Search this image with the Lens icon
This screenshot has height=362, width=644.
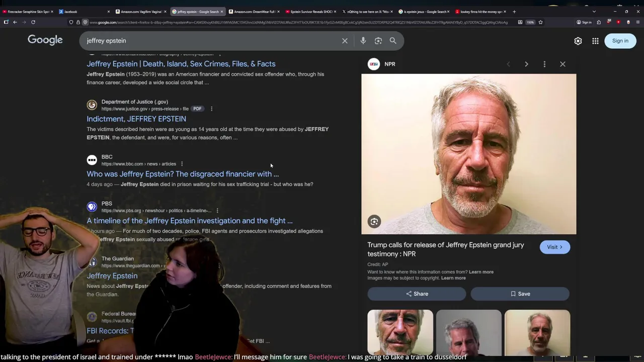coord(374,222)
